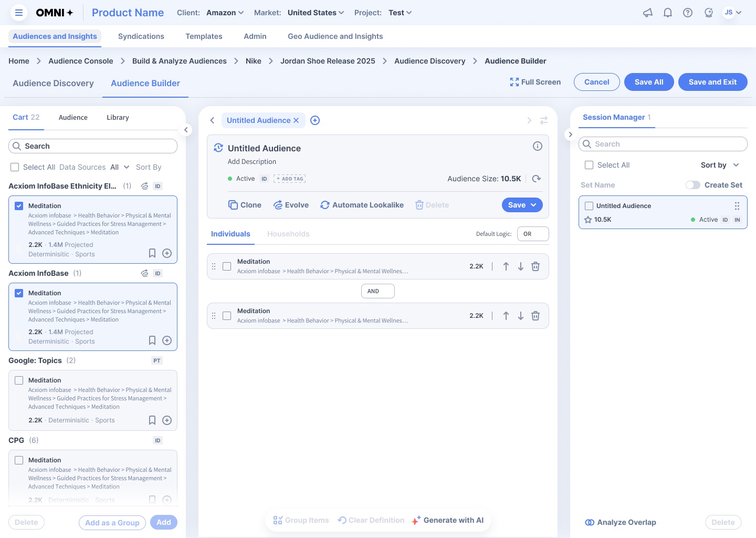The image size is (756, 538).
Task: Uncheck Meditation under Acxiom InfoBase Ethnicity
Action: pos(19,206)
